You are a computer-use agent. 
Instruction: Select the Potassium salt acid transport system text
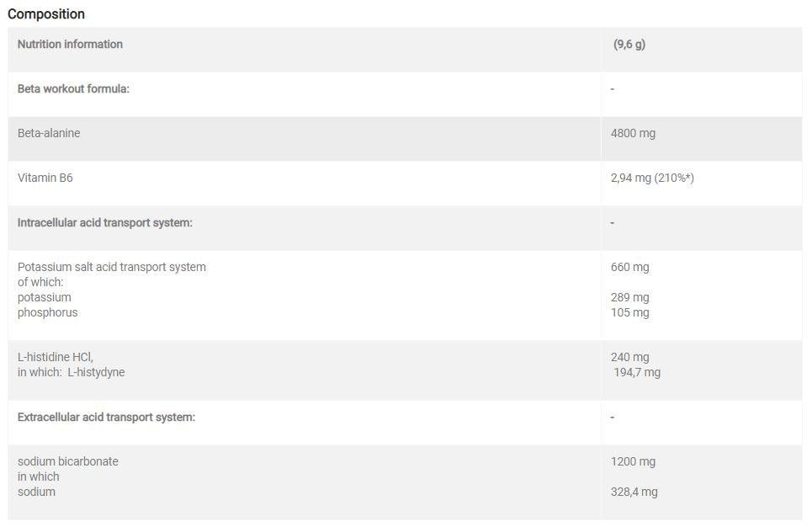coord(112,268)
